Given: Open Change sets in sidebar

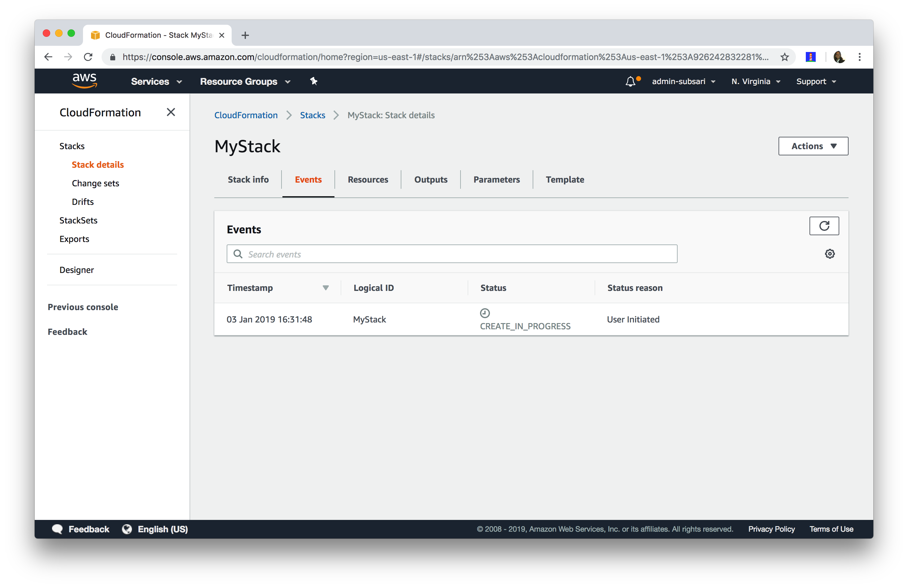Looking at the screenshot, I should coord(95,183).
